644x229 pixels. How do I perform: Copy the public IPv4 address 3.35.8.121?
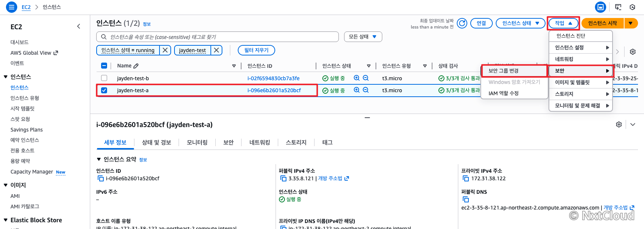click(x=283, y=178)
